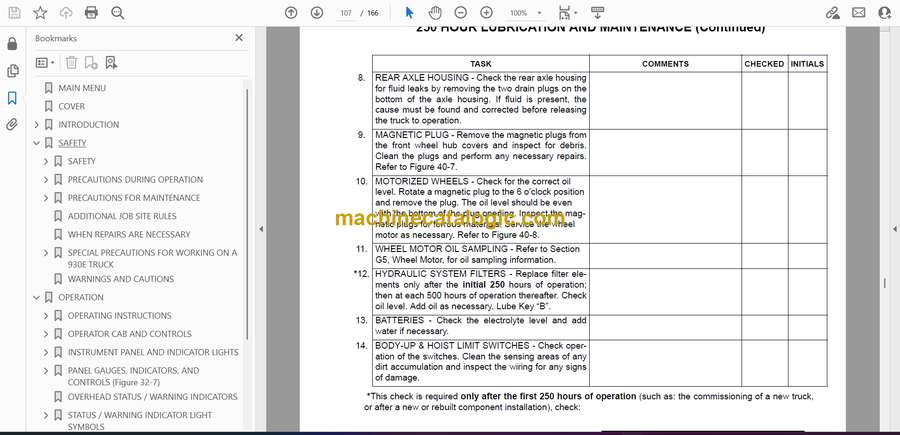Expand OPERATOR CAB AND CONTROLS bookmark
Image resolution: width=900 pixels, height=435 pixels.
point(46,333)
